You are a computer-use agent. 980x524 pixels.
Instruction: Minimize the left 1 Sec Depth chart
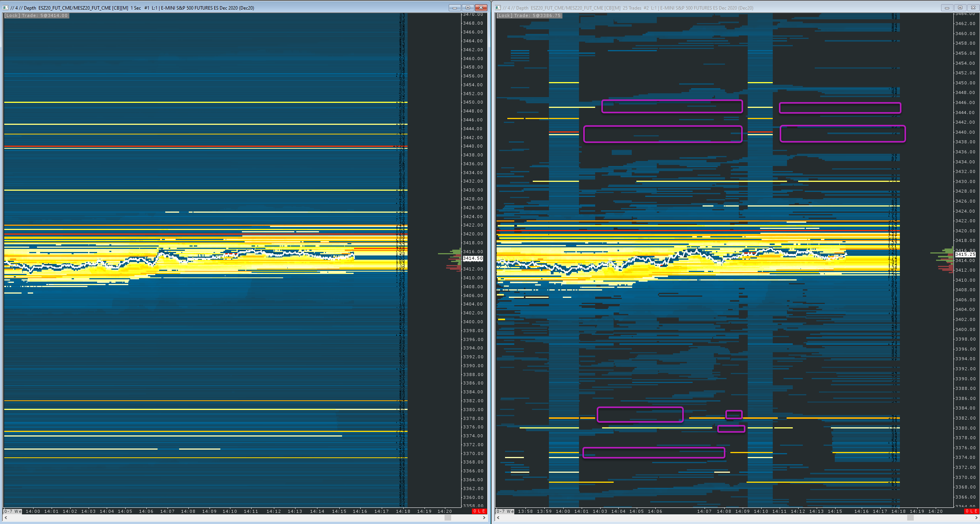455,8
